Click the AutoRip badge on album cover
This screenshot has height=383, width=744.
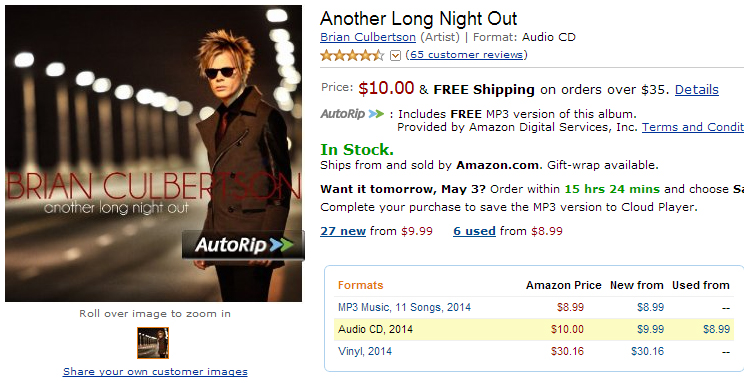243,245
